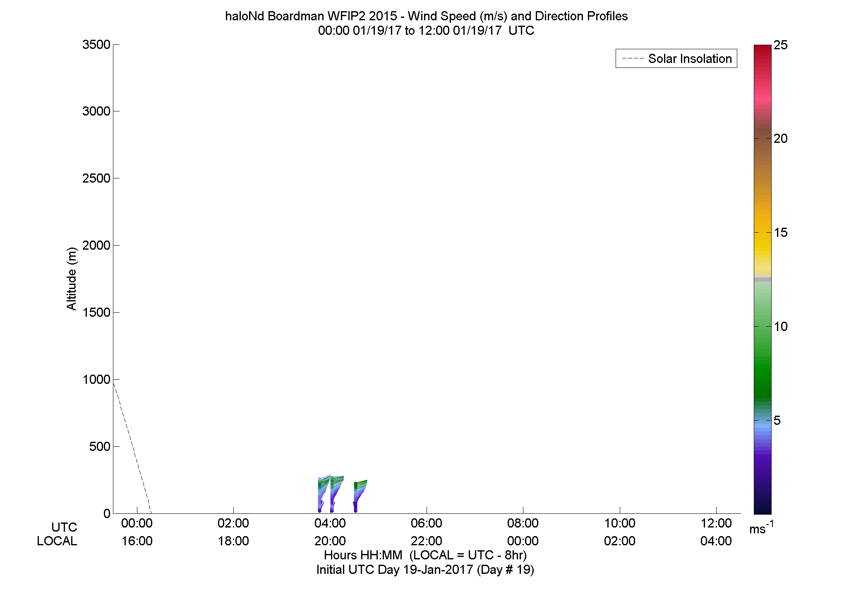Click the 'UTC' row label
868x590 pixels.
pyautogui.click(x=64, y=527)
